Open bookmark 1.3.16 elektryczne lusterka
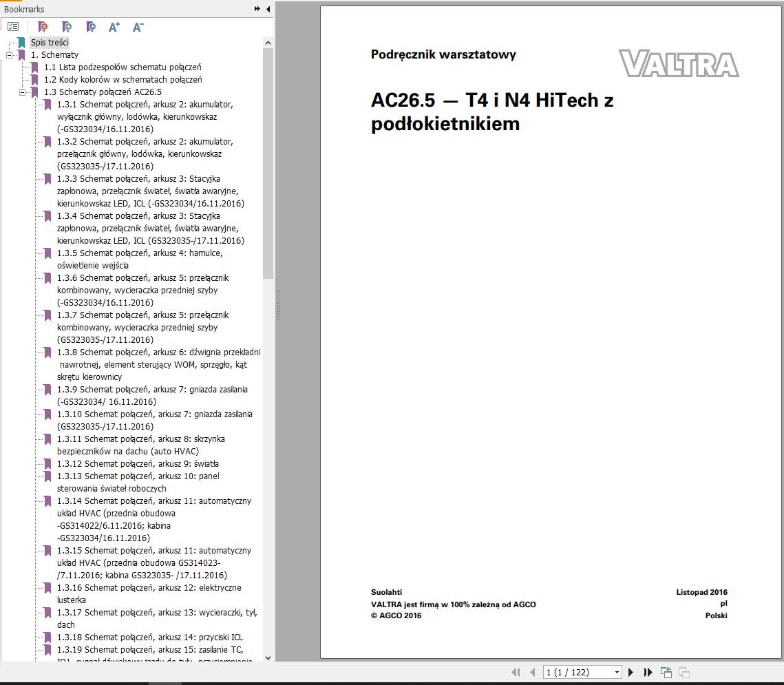 (149, 593)
